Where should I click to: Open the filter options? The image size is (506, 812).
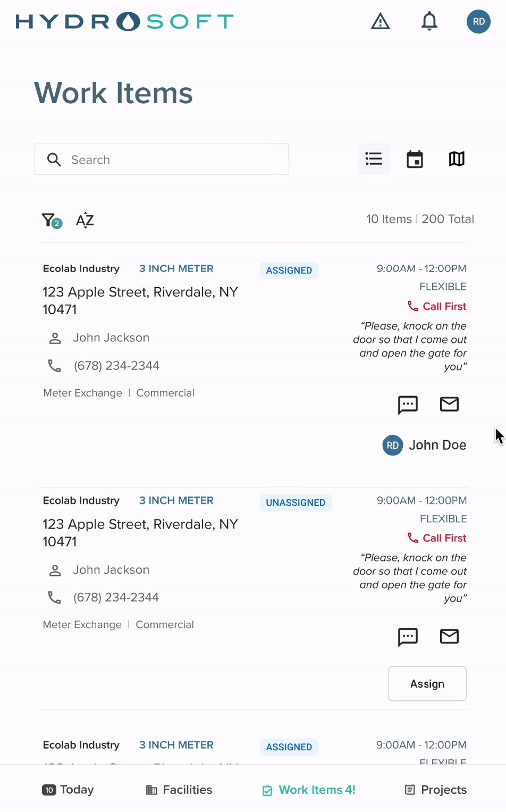point(51,220)
